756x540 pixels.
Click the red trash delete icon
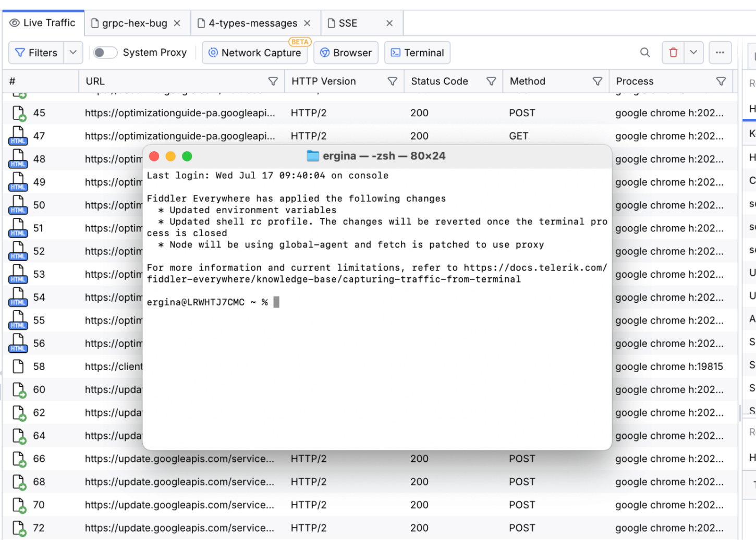673,53
